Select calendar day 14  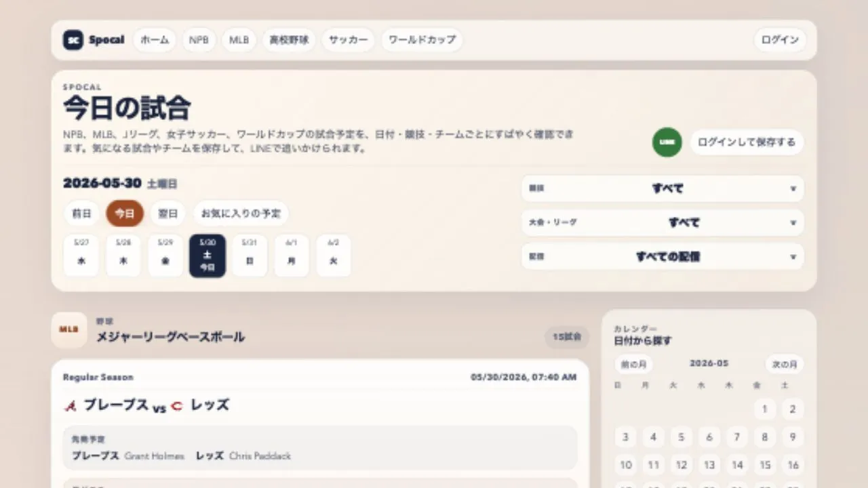(737, 465)
